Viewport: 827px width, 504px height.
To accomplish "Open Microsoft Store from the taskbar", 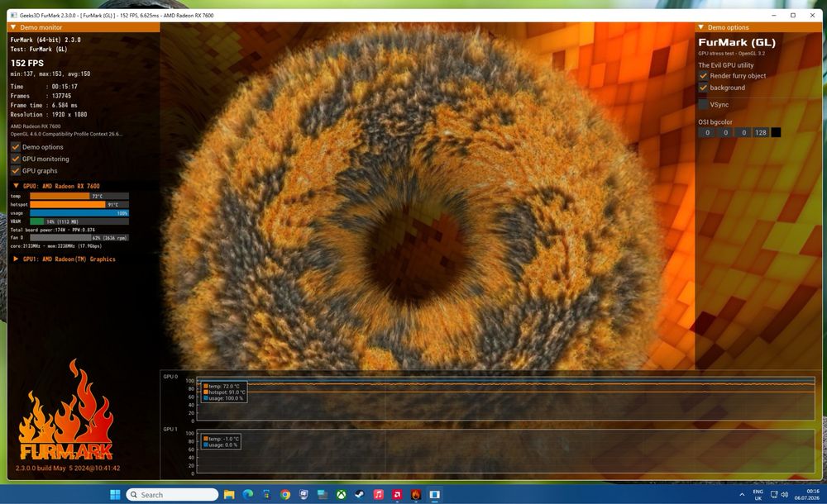I will coord(266,495).
